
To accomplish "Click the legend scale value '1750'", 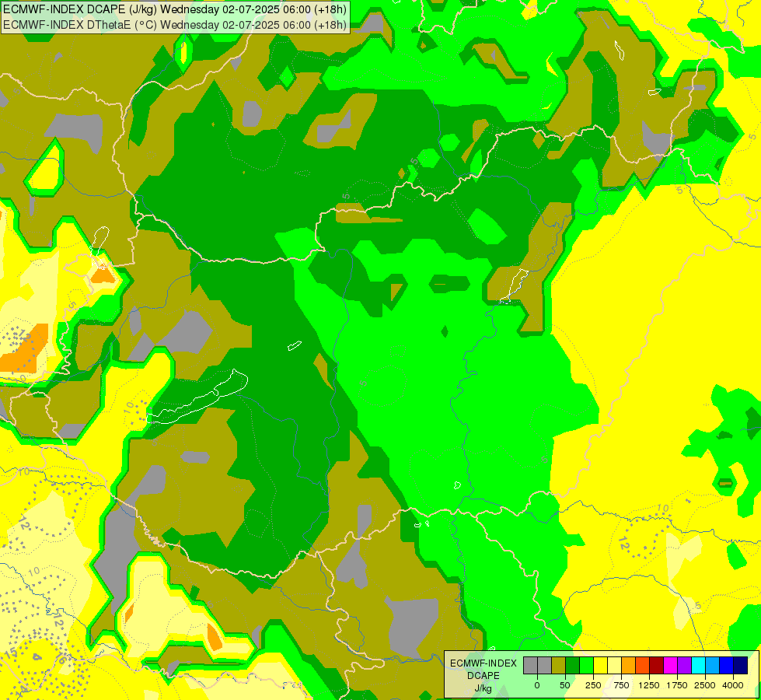I will pyautogui.click(x=677, y=685).
